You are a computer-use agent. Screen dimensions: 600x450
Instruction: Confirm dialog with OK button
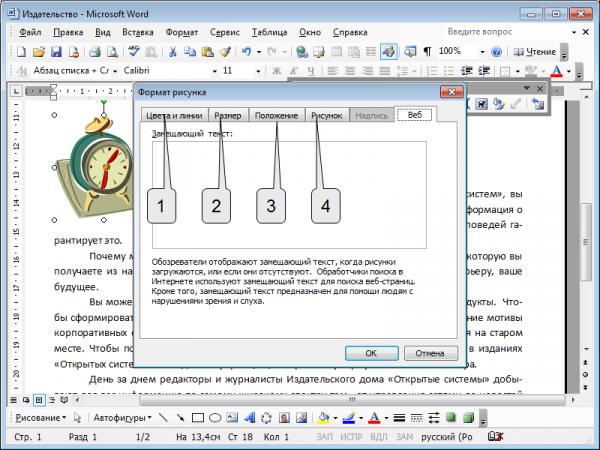[372, 353]
